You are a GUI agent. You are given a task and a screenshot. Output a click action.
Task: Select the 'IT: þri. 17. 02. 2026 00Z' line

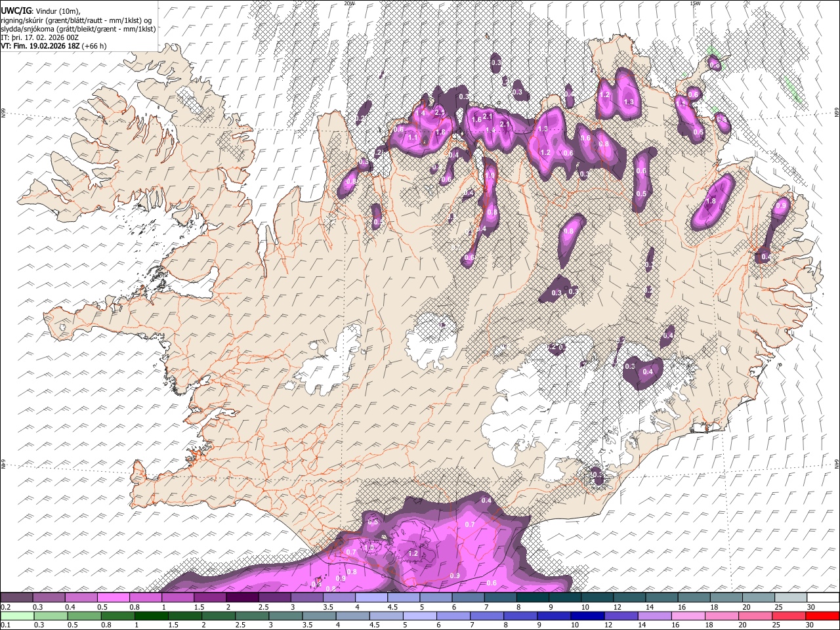pos(40,37)
